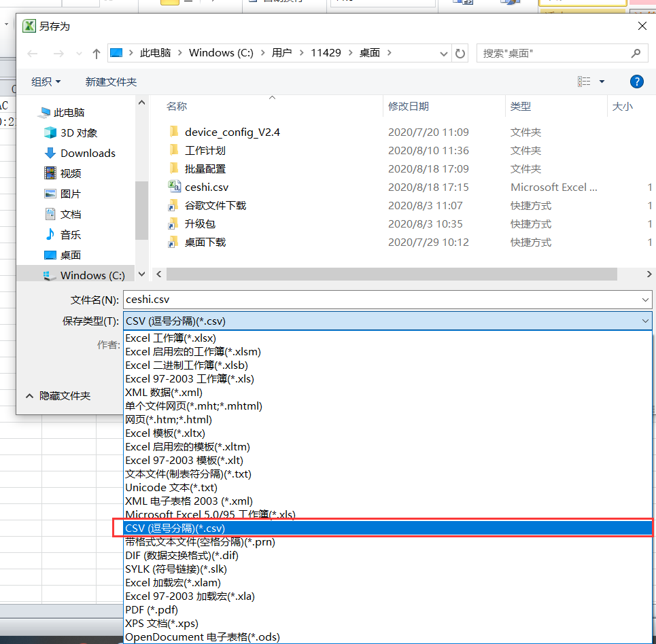The height and width of the screenshot is (644, 656).
Task: Open the help question mark icon
Action: 636,82
